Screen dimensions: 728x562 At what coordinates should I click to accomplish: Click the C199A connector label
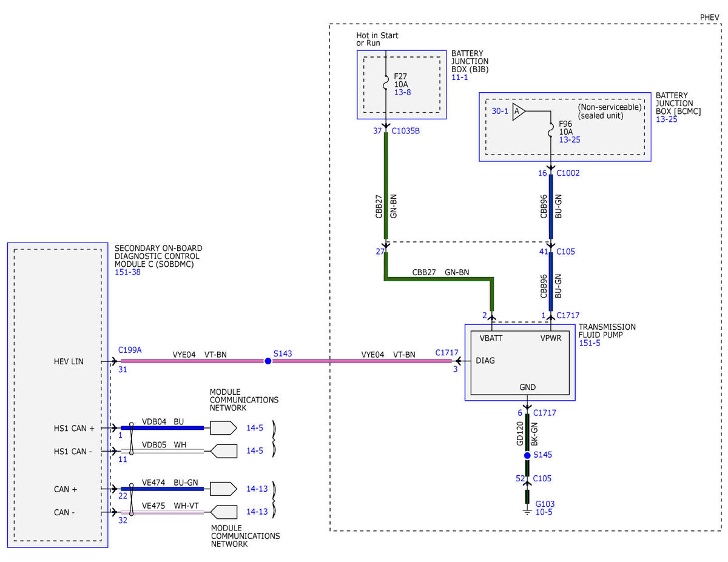130,350
